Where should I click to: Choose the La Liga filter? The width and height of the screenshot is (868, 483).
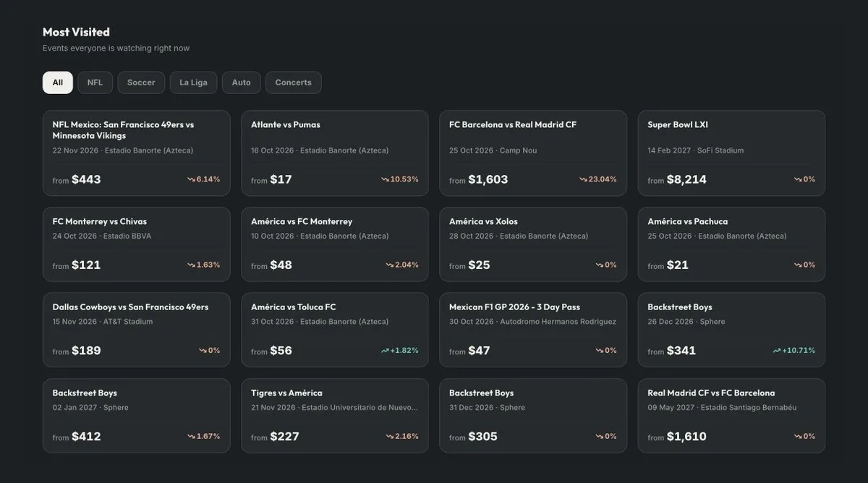click(x=193, y=82)
